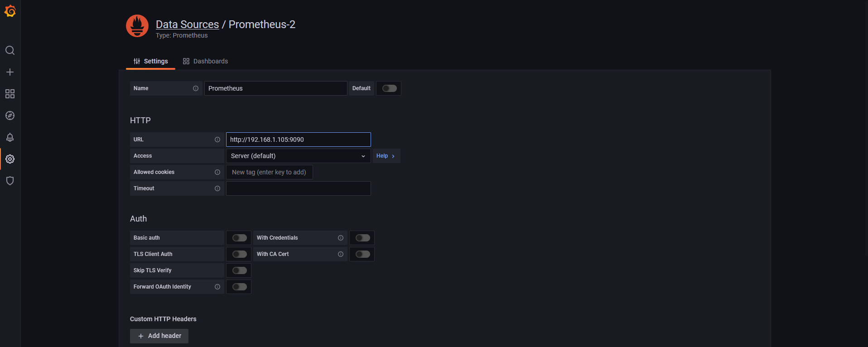Open the Configuration gear icon
The height and width of the screenshot is (347, 868).
[x=10, y=159]
